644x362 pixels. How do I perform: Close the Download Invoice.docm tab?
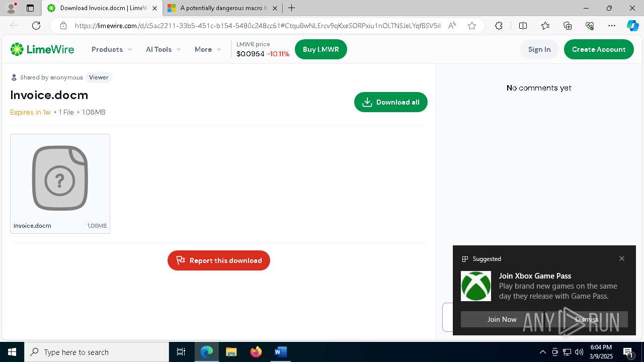(154, 8)
